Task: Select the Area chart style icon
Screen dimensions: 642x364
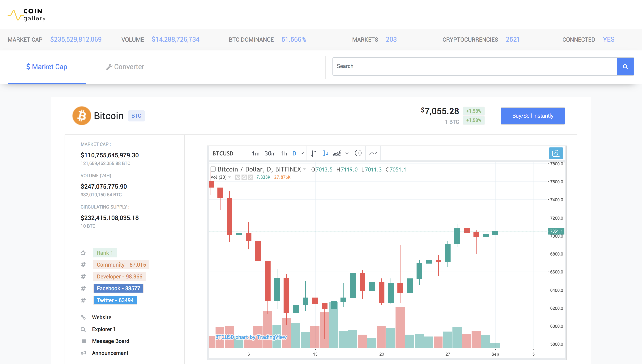Action: [x=337, y=153]
